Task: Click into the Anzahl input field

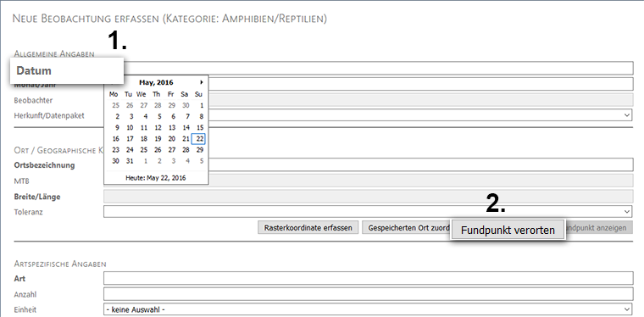Action: [369, 294]
